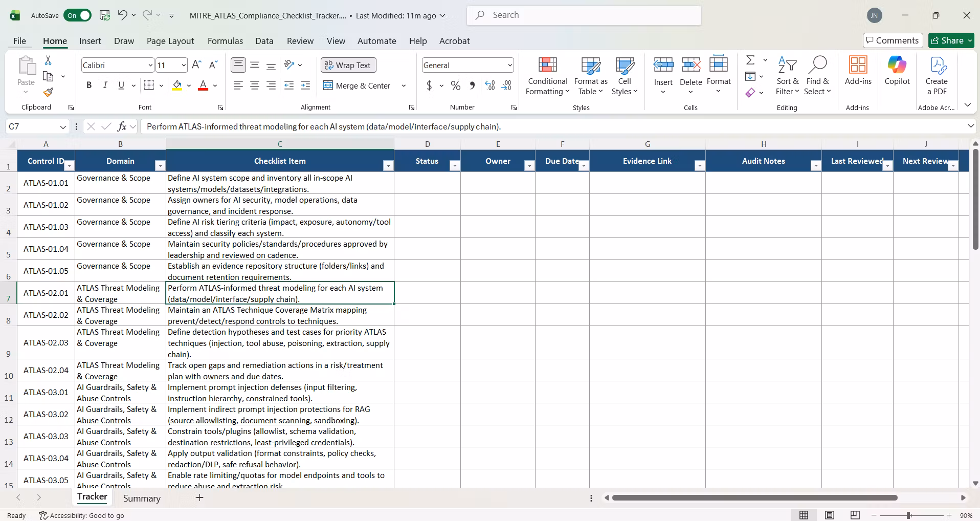
Task: Click the Copy icon in Clipboard group
Action: coord(48,77)
